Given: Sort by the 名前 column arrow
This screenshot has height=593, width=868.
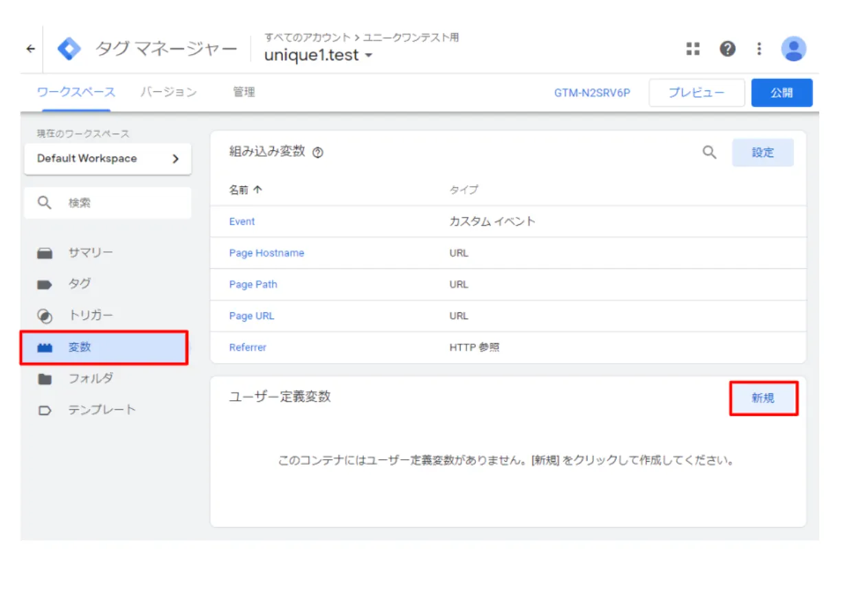Looking at the screenshot, I should pyautogui.click(x=258, y=190).
